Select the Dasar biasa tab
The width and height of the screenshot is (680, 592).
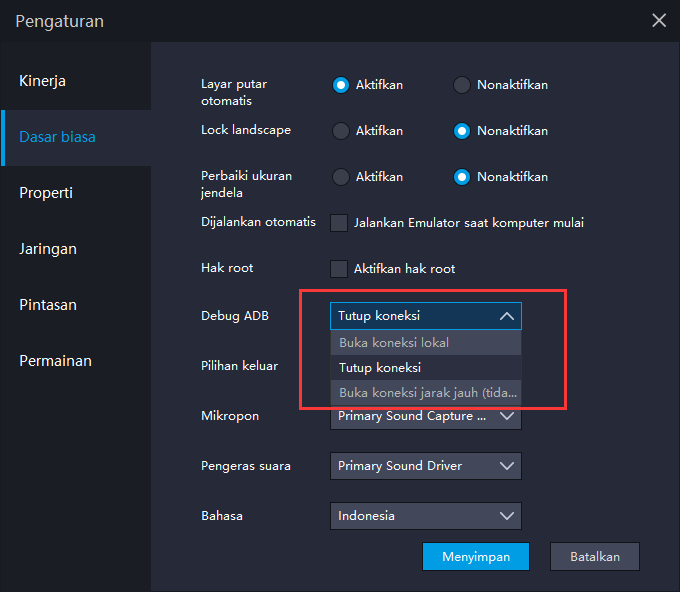coord(75,137)
